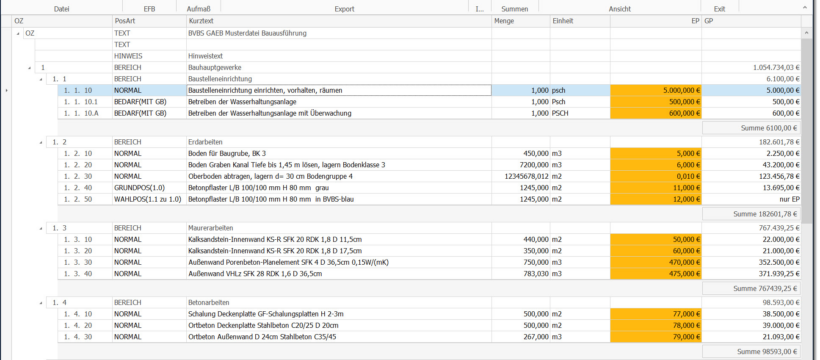Collapse the 1.4 Betonarbeiten section

pyautogui.click(x=41, y=303)
